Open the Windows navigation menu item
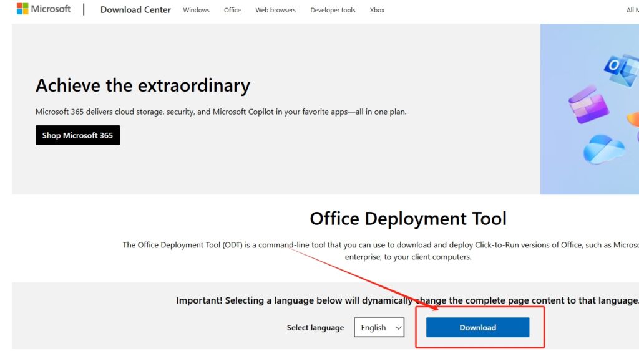The width and height of the screenshot is (639, 364). click(x=196, y=11)
